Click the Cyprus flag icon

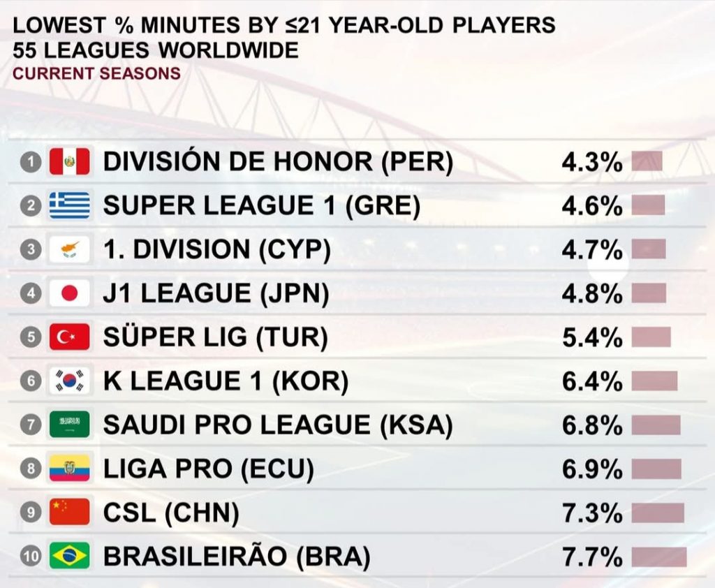[x=70, y=250]
